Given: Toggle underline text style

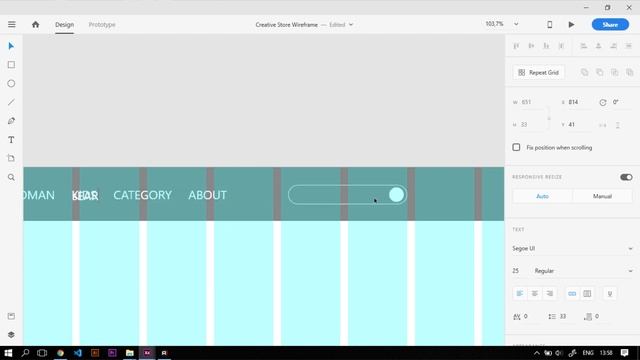Looking at the screenshot, I should (610, 293).
